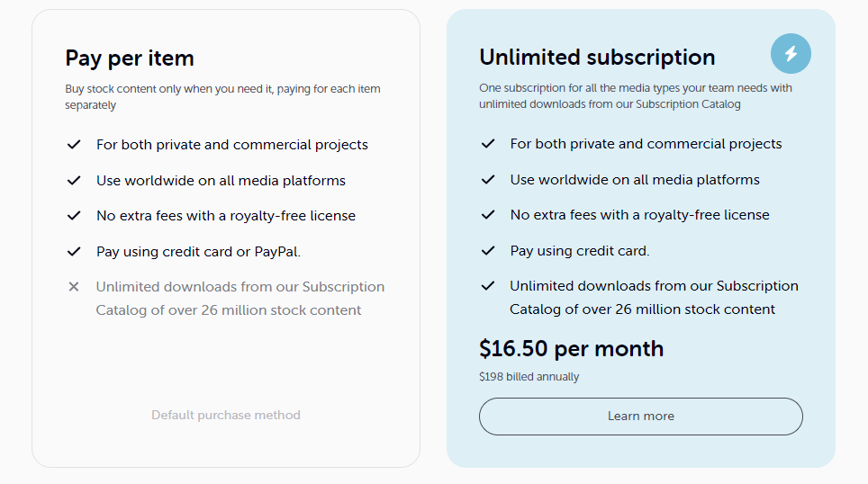The height and width of the screenshot is (484, 868).
Task: Click checkmark next to subscription's commercial projects line
Action: (x=488, y=144)
